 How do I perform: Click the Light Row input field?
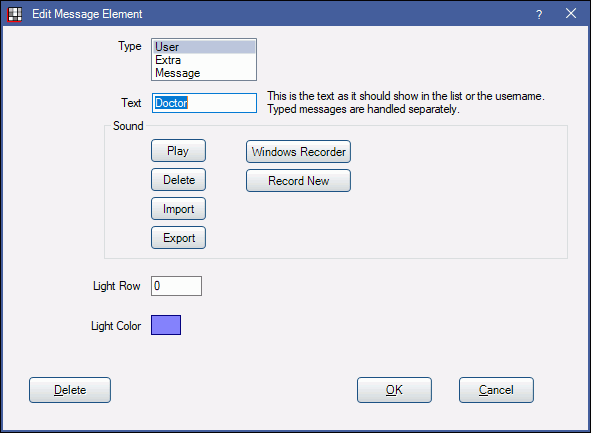pyautogui.click(x=176, y=286)
